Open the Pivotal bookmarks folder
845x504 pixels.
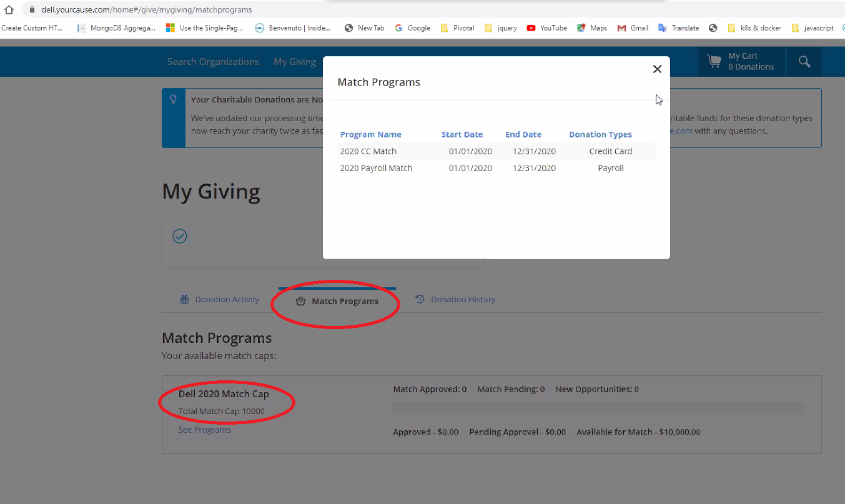pyautogui.click(x=457, y=27)
